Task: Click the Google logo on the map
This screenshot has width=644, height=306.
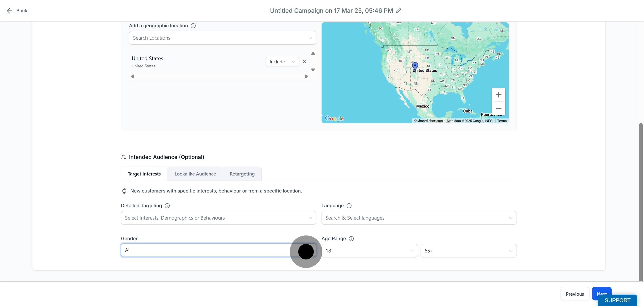Action: pos(334,119)
